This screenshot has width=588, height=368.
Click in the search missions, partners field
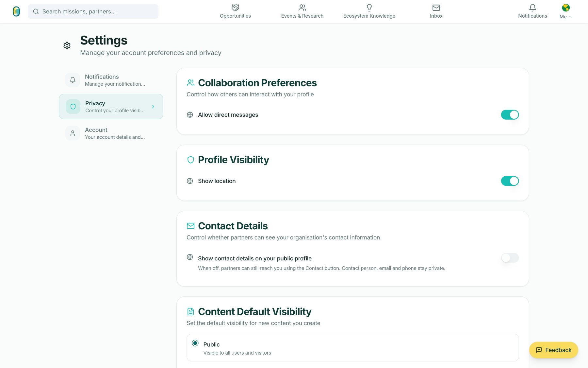coord(93,11)
